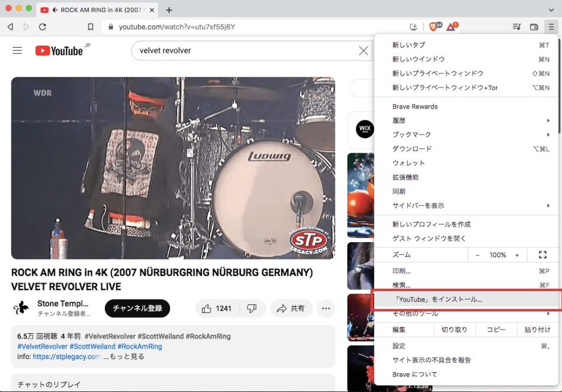Open the three-dot more actions button
Screen dimensions: 562x392
pos(326,309)
